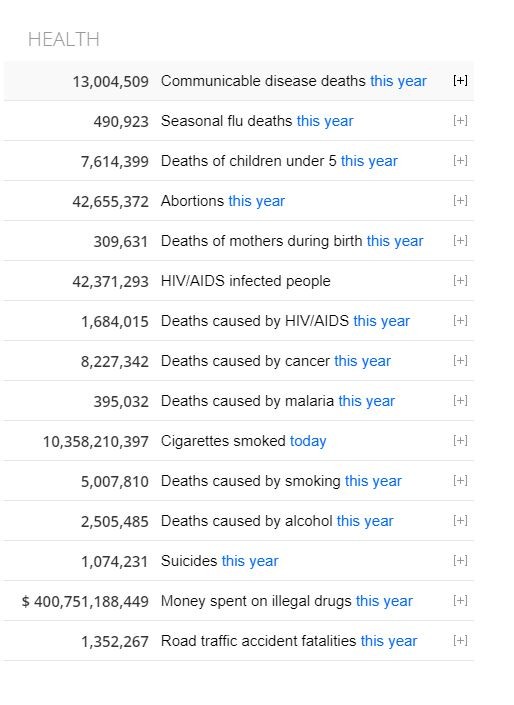Expand the Seasonal flu deaths row
This screenshot has height=705, width=514.
[x=460, y=120]
